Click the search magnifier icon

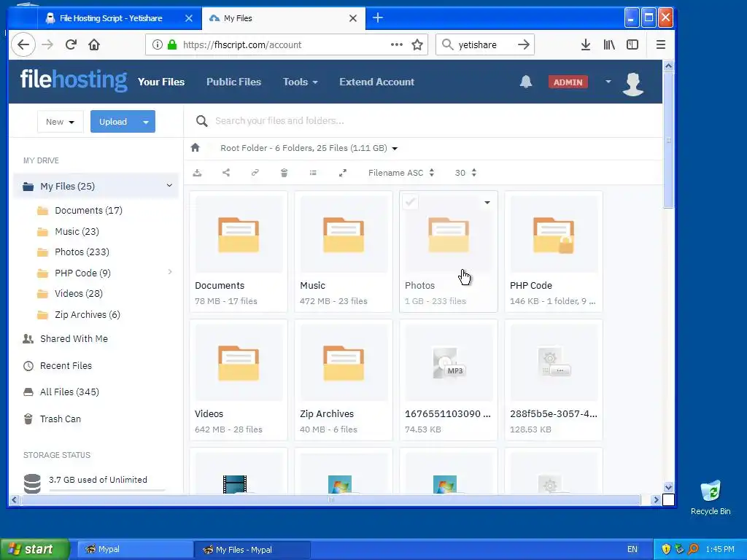[201, 121]
